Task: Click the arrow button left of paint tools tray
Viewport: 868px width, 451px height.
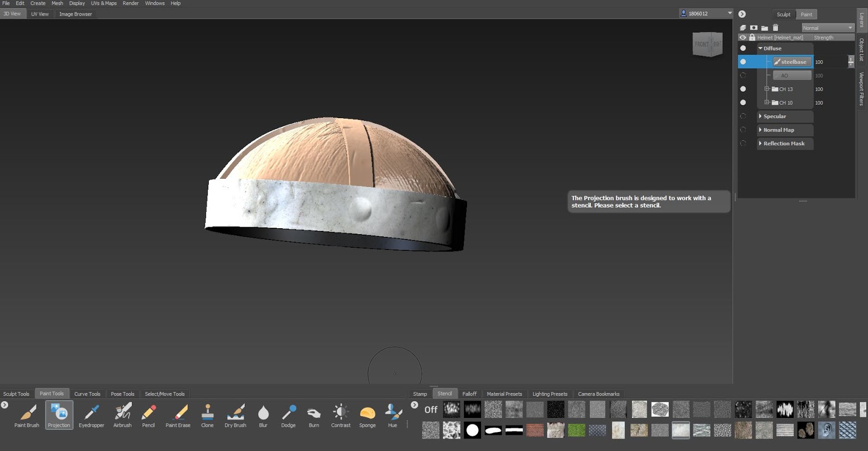Action: 4,405
